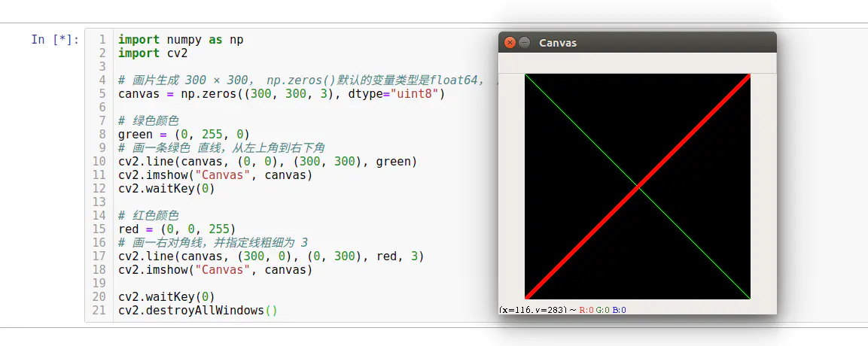The height and width of the screenshot is (346, 868).
Task: Minimize the Canvas window
Action: (524, 43)
